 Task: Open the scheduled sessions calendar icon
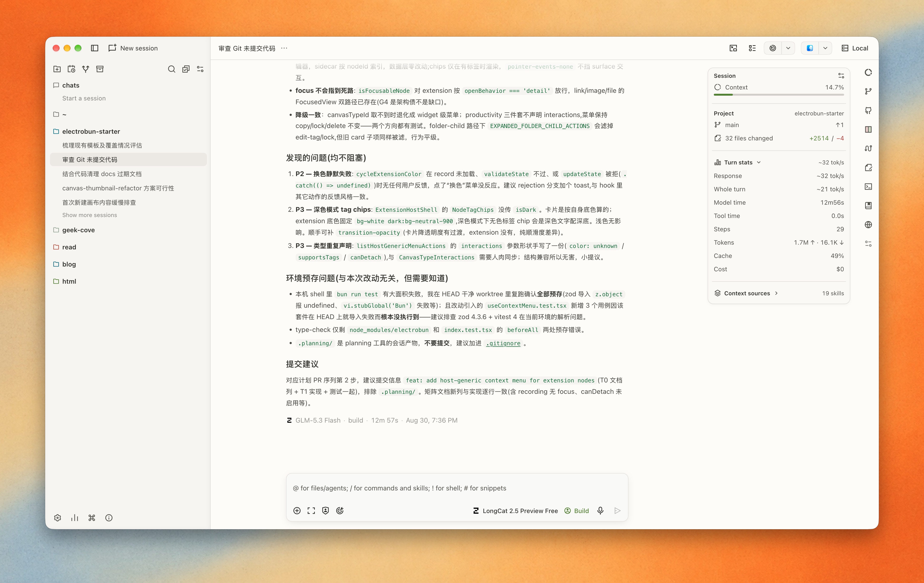coord(71,69)
